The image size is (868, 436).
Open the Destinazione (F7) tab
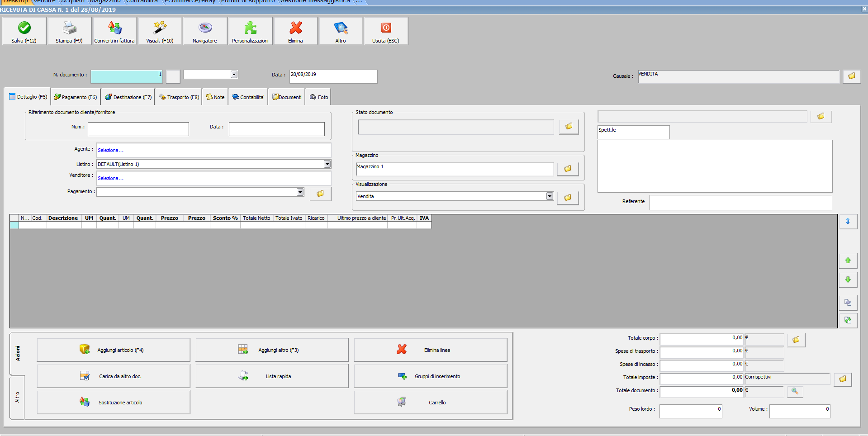pyautogui.click(x=128, y=97)
